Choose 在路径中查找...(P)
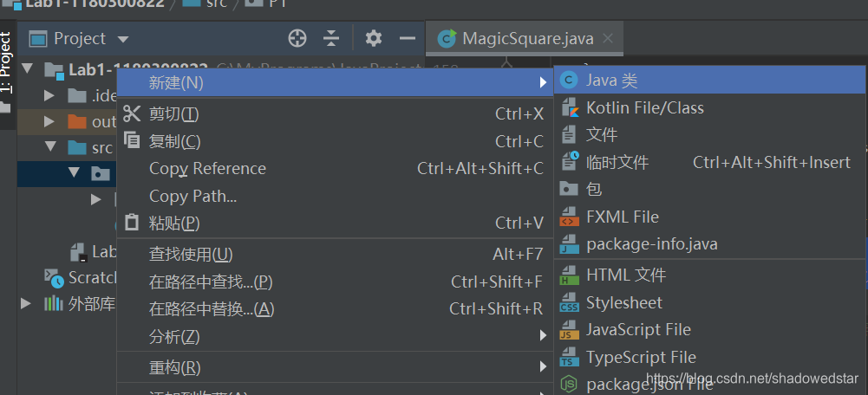 point(336,282)
